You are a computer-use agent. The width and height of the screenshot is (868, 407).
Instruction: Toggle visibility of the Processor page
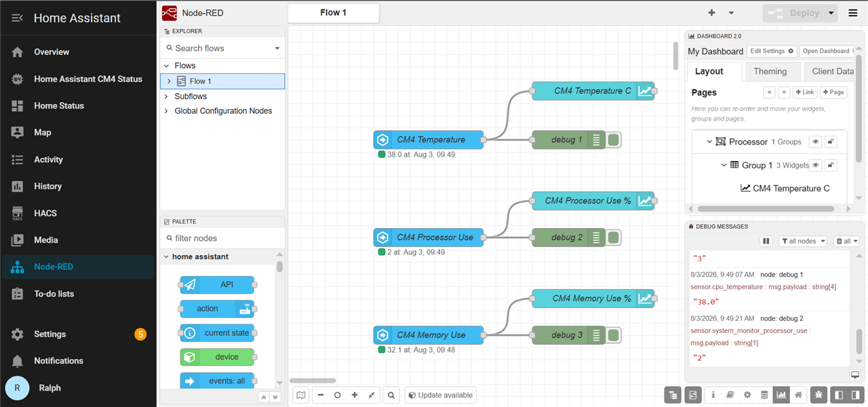(x=815, y=142)
